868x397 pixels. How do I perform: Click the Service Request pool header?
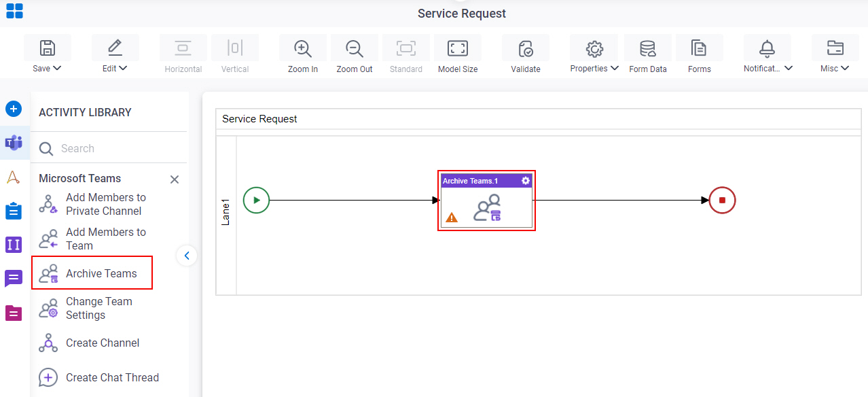click(x=539, y=118)
